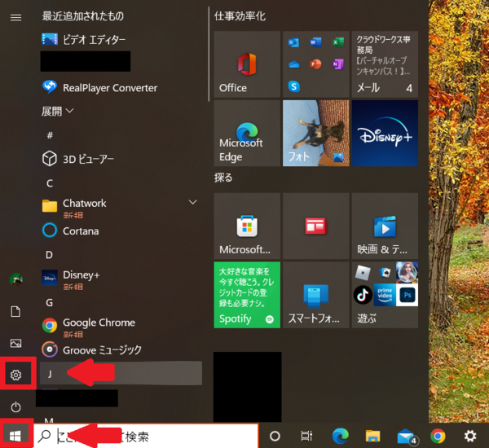Open Groove ミュージック app
This screenshot has height=448, width=489.
(x=91, y=349)
